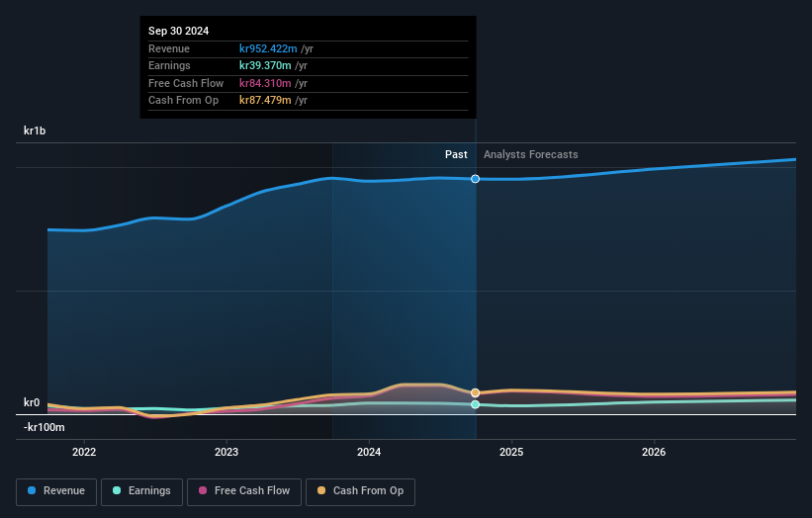Toggle the Revenue legend button
The width and height of the screenshot is (812, 518).
pyautogui.click(x=56, y=491)
